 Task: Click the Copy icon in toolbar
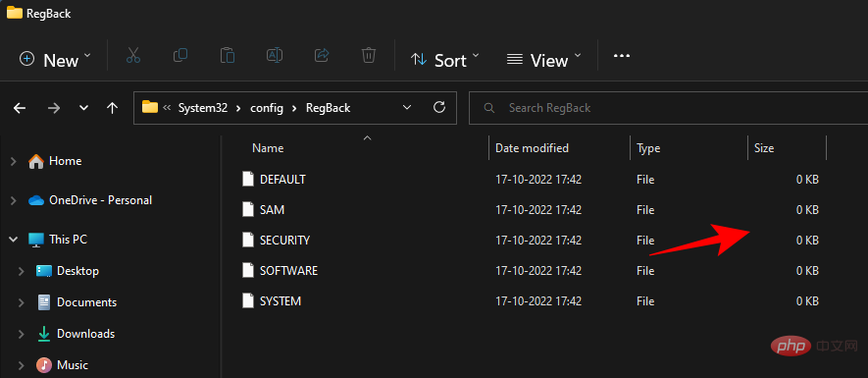point(180,55)
